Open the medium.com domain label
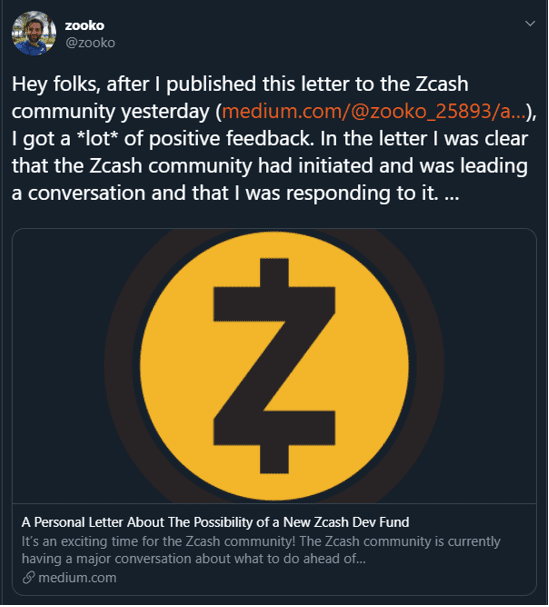The image size is (549, 607). [x=77, y=578]
